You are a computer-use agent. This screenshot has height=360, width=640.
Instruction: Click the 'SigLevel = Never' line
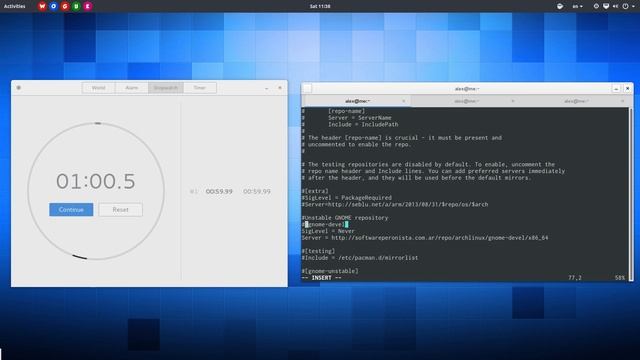tap(328, 231)
